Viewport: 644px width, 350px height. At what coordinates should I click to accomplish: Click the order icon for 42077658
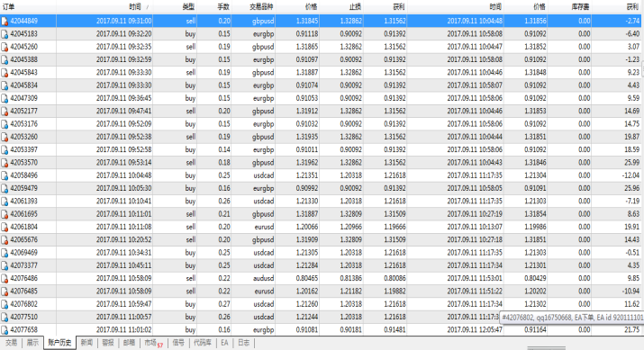tap(5, 330)
